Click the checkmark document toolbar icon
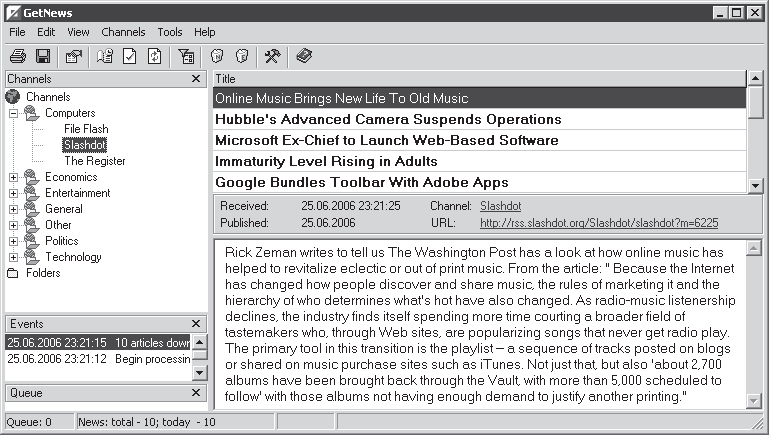 [130, 56]
